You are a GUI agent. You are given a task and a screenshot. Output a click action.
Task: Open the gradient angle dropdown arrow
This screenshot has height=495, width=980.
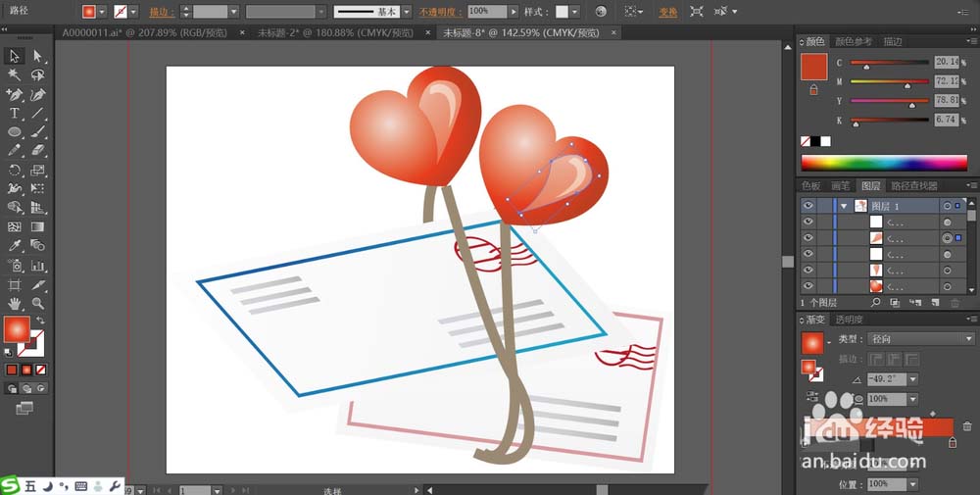coord(912,379)
